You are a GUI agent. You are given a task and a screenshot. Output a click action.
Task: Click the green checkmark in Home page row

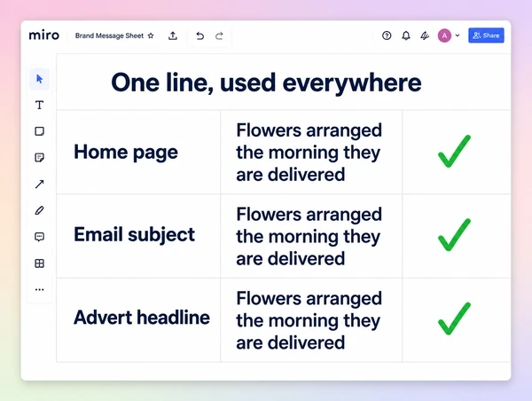pyautogui.click(x=454, y=152)
